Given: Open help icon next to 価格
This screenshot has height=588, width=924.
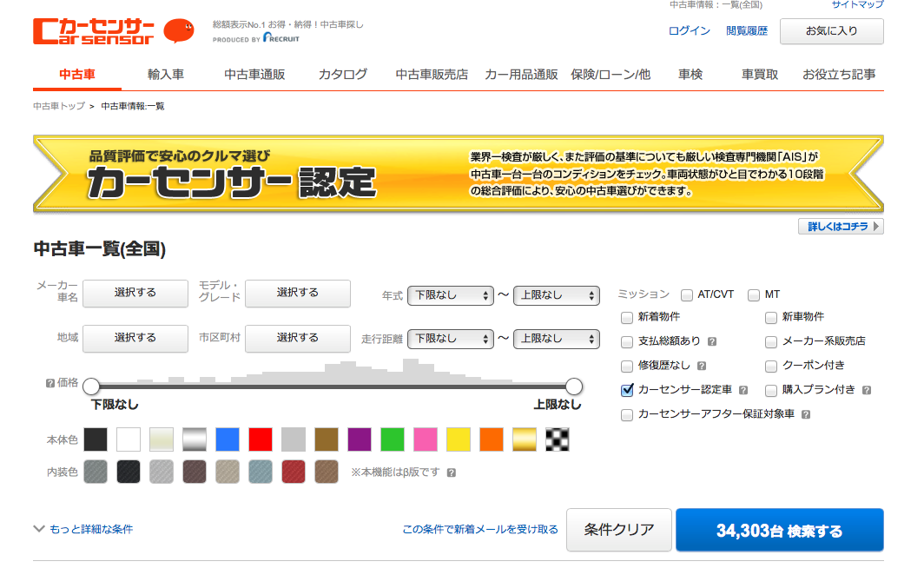Looking at the screenshot, I should (50, 384).
